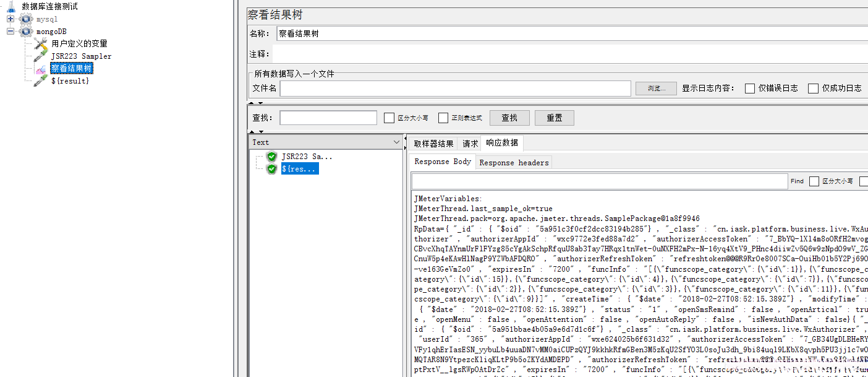
Task: Select ${res... entry in results list
Action: pos(300,169)
